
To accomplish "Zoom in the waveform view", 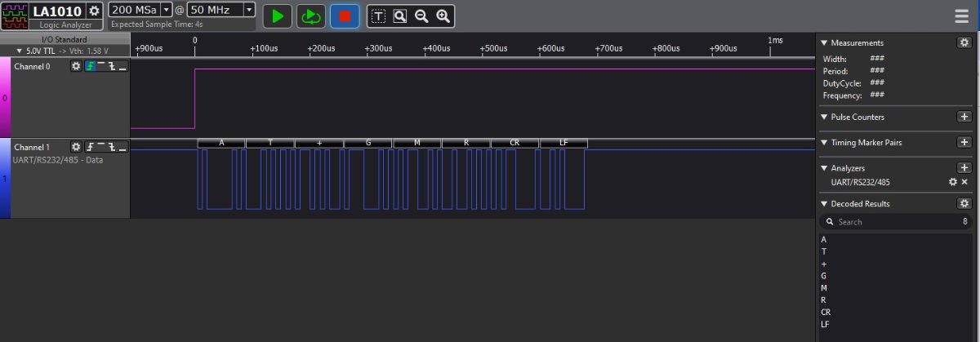I will click(443, 16).
